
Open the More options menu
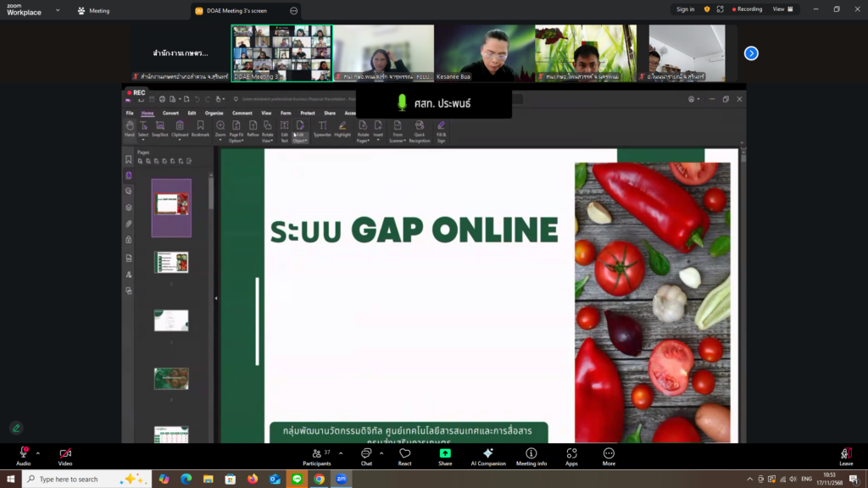point(609,455)
